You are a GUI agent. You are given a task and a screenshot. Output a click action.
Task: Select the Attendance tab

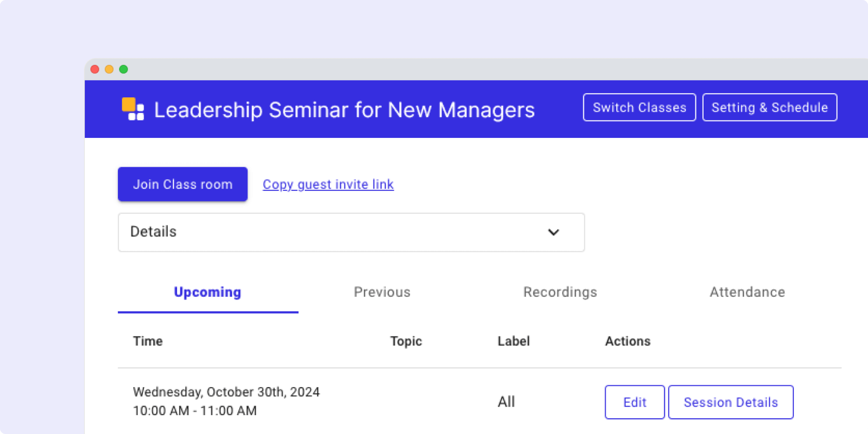(747, 292)
